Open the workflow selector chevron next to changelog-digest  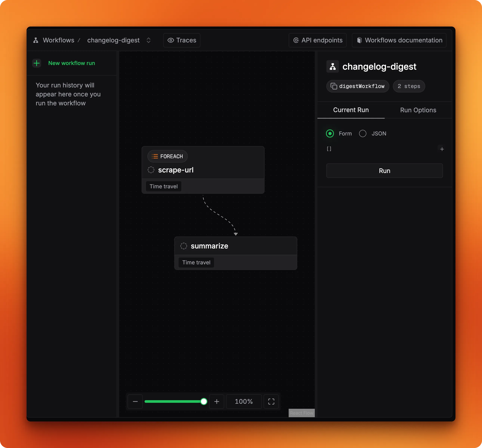(149, 40)
